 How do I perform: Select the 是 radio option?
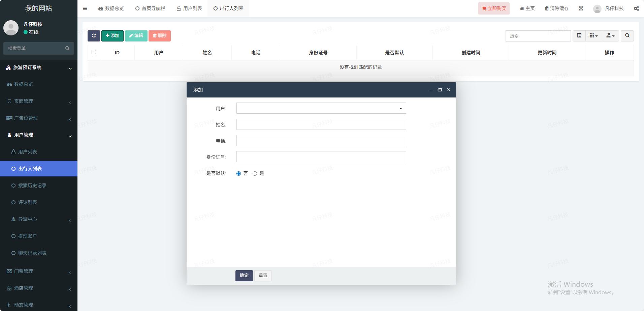(255, 174)
